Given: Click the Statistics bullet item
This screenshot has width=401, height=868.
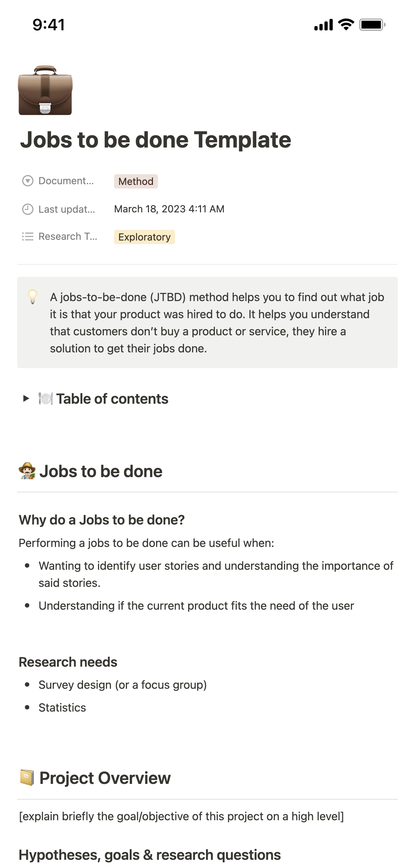Looking at the screenshot, I should [62, 708].
